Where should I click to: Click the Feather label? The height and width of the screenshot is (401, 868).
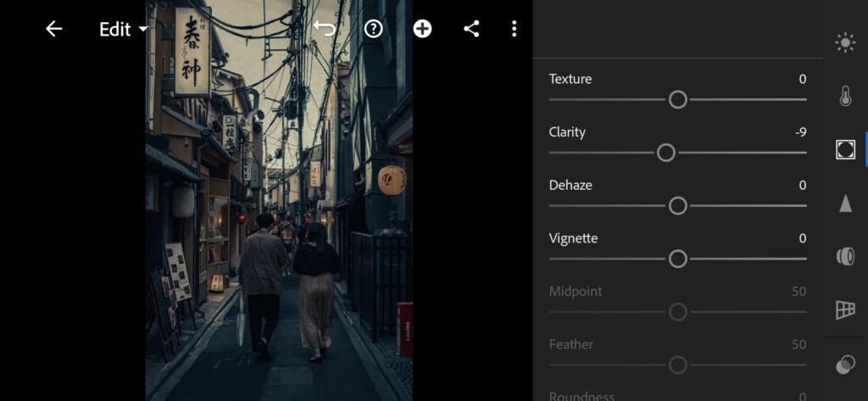click(570, 344)
